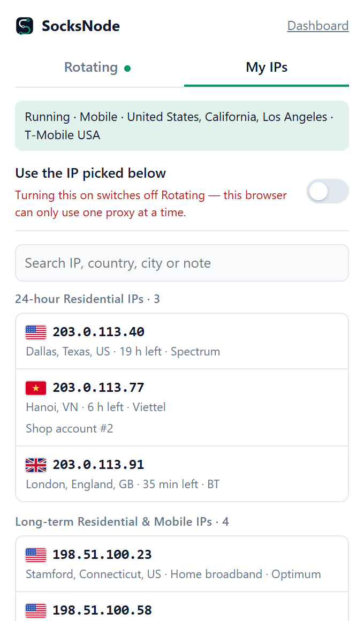
Task: Pick the Stamford Optimum IP entry
Action: click(x=182, y=564)
